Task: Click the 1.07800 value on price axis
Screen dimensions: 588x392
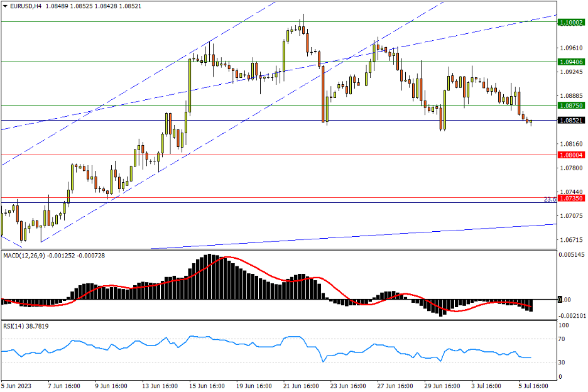Action: pos(570,168)
